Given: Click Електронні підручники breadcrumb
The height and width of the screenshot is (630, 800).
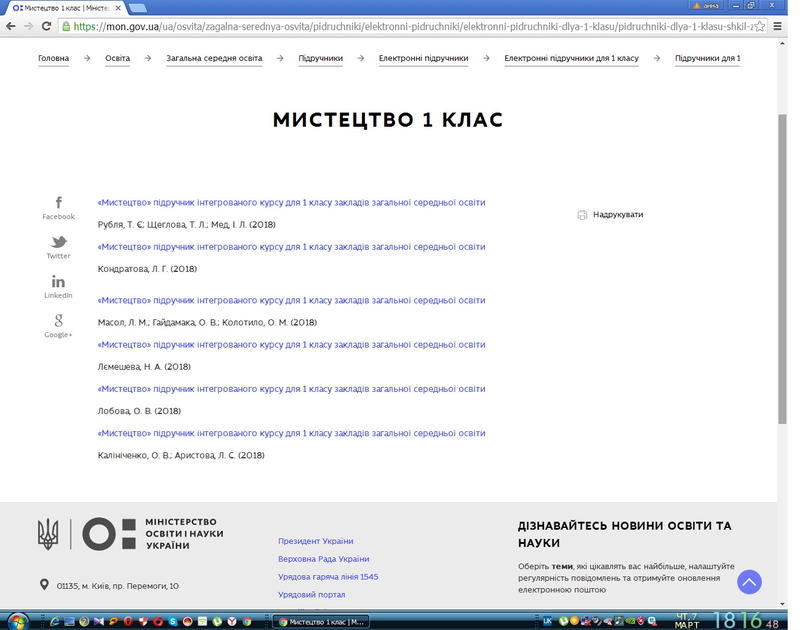Looking at the screenshot, I should (423, 58).
